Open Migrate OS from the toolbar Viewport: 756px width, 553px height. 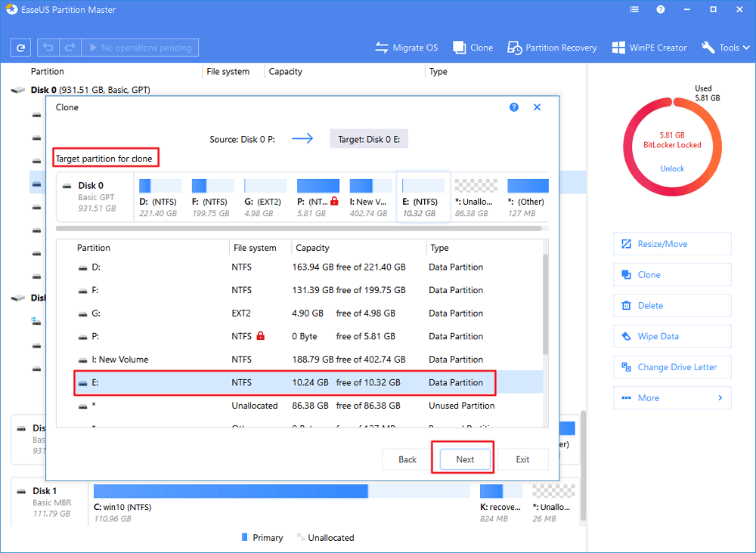pyautogui.click(x=407, y=48)
